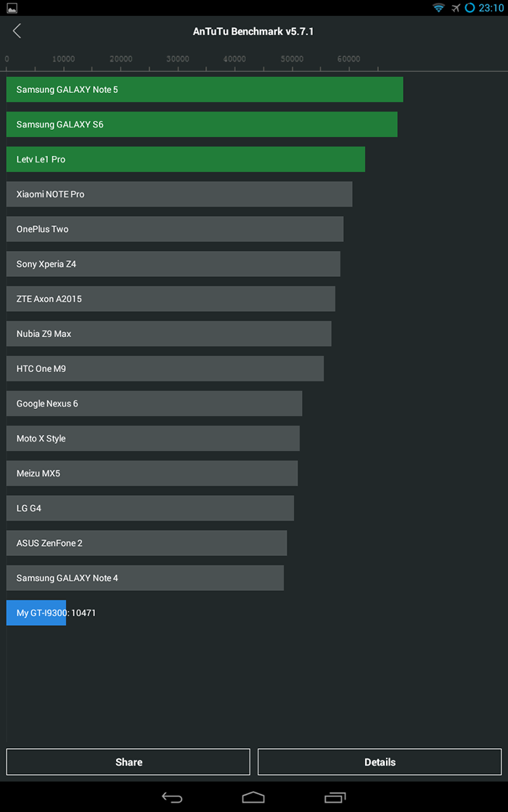Open the picture notification icon
The height and width of the screenshot is (812, 508).
(x=11, y=8)
